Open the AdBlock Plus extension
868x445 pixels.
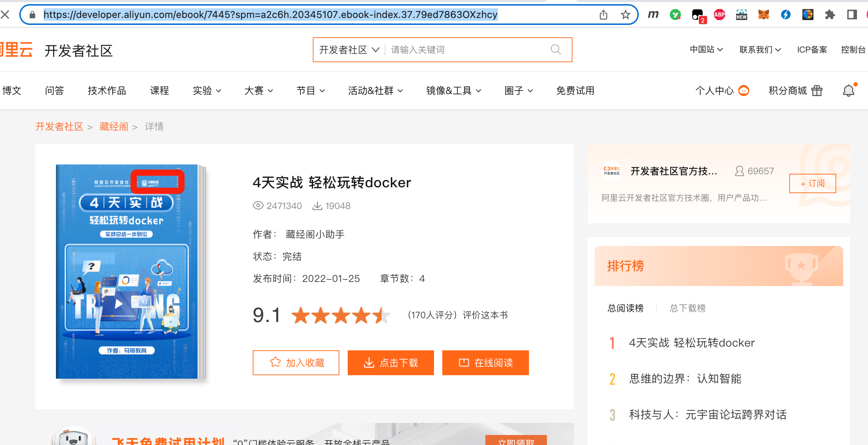(x=719, y=15)
